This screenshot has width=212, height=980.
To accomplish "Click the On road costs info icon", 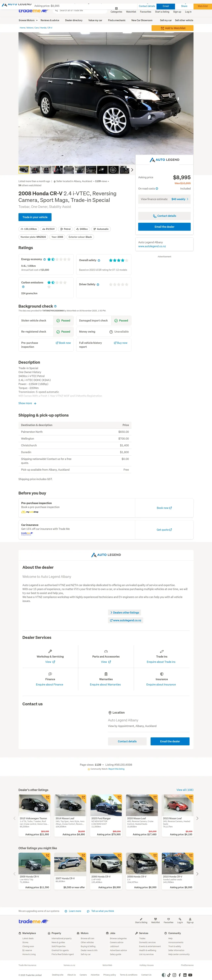I will [x=157, y=189].
